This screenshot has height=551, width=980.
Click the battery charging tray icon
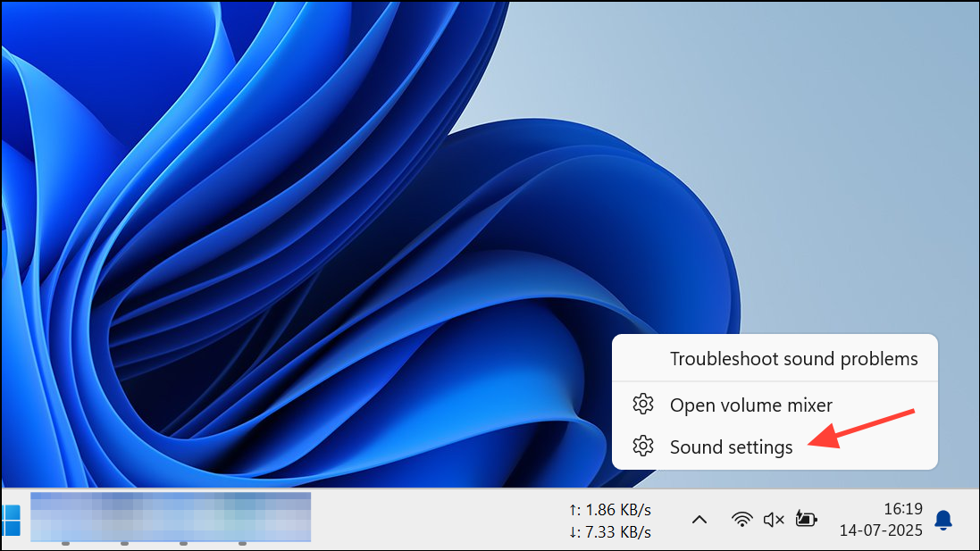[x=807, y=519]
